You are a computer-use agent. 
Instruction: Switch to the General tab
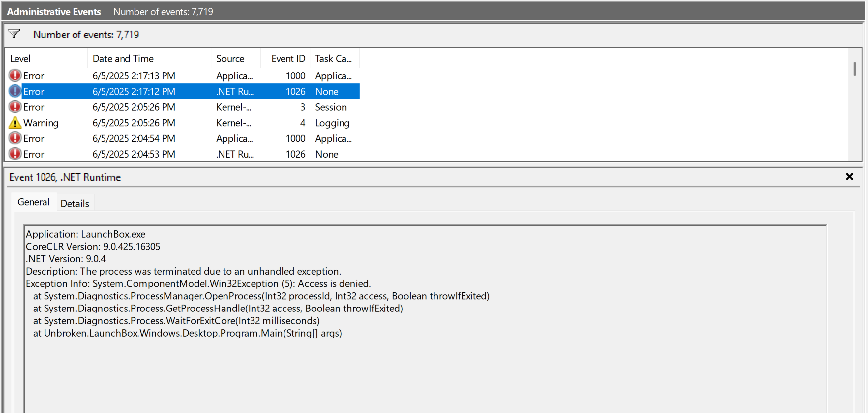[x=33, y=202]
